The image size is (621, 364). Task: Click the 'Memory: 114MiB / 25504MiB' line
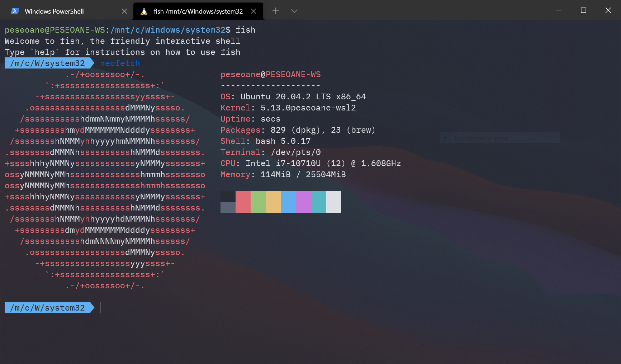pos(283,174)
